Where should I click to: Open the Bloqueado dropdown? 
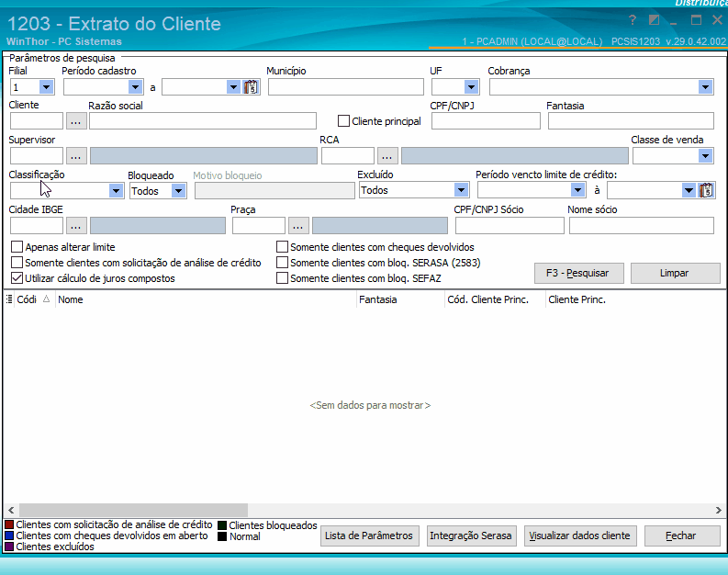click(x=178, y=190)
